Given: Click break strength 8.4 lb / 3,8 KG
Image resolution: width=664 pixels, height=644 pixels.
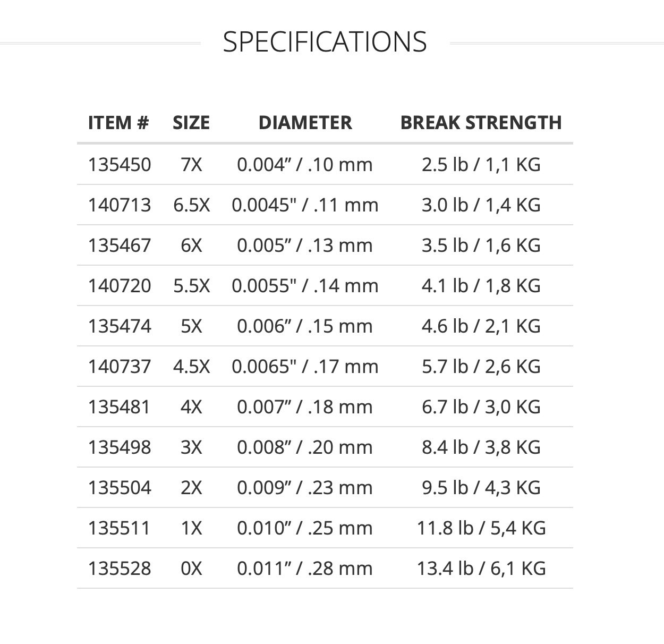Looking at the screenshot, I should [481, 447].
